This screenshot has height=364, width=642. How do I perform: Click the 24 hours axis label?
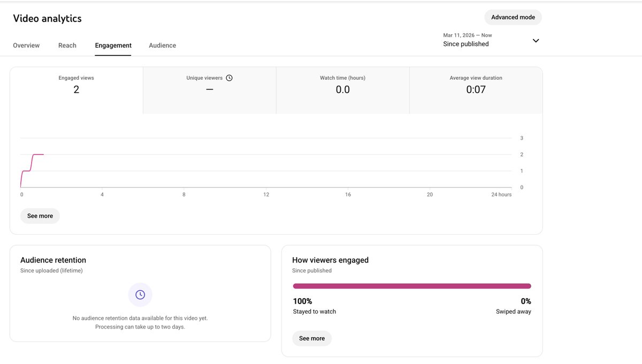(501, 195)
